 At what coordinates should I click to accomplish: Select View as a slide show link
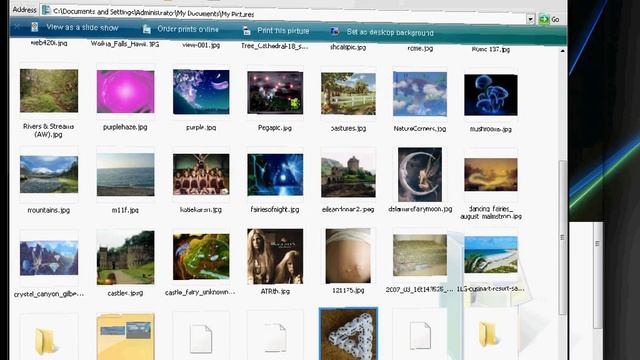coord(82,27)
